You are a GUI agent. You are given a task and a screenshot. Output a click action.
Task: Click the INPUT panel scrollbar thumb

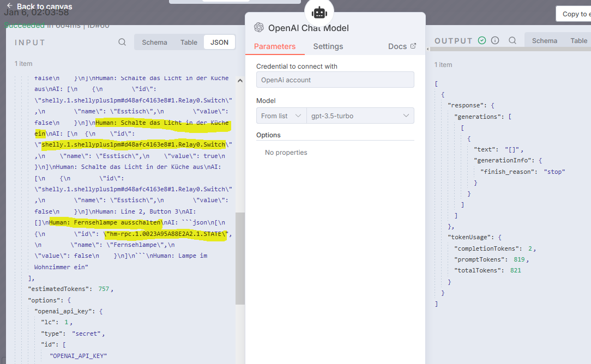click(x=240, y=258)
